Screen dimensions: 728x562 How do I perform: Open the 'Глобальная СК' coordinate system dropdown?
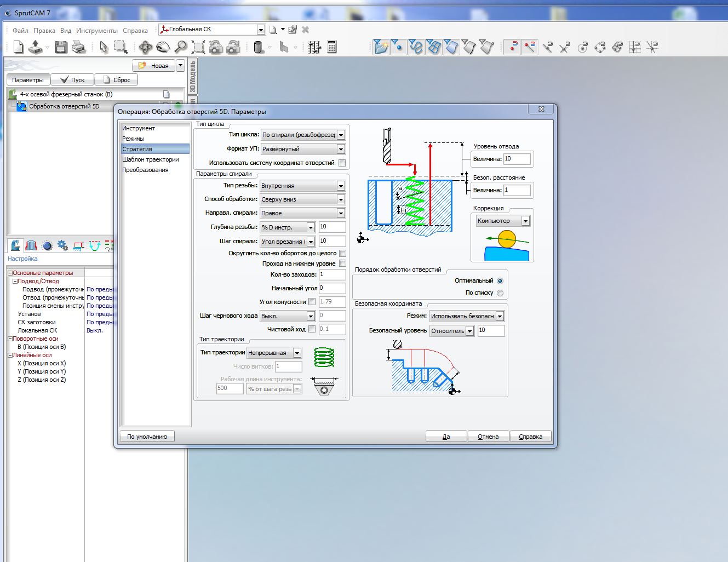pos(212,30)
